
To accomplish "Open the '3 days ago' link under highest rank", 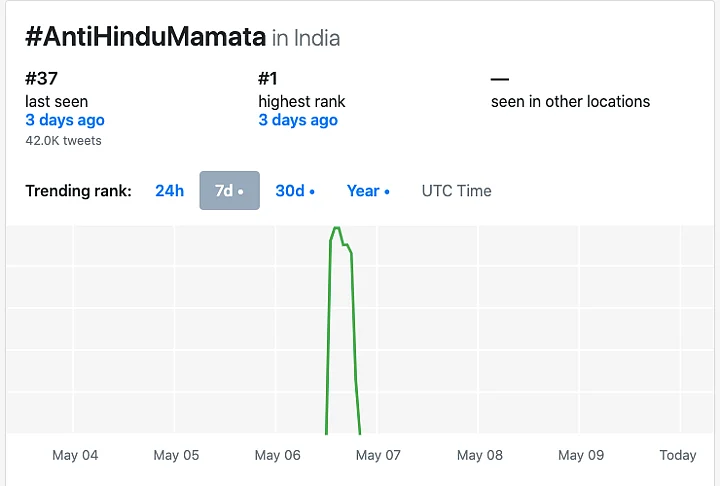I will click(x=298, y=120).
